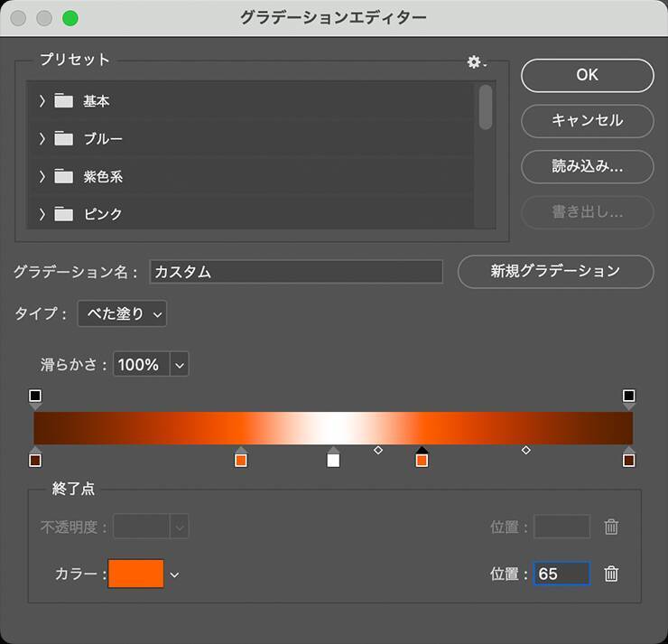
Task: Click the midpoint diamond right of the white stop
Action: click(x=378, y=450)
